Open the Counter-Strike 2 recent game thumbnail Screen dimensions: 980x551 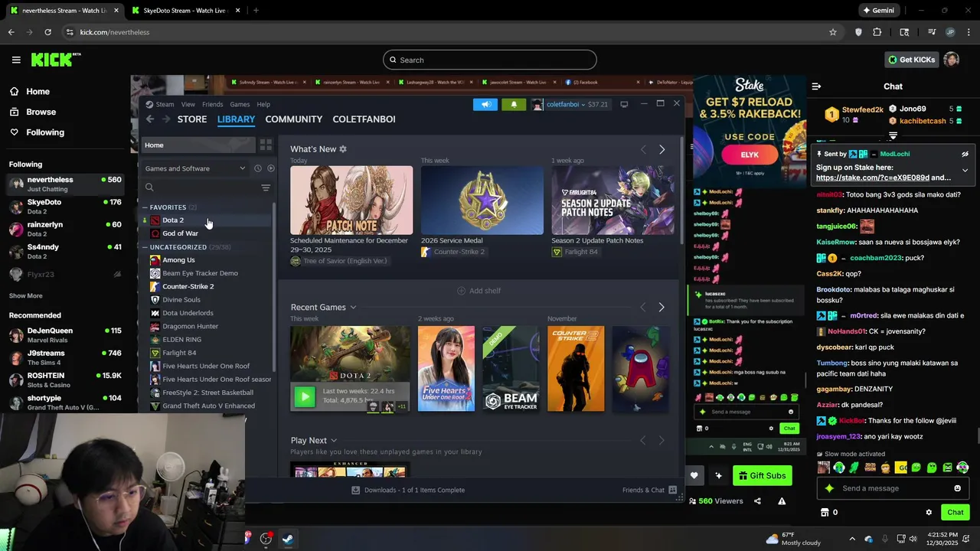pyautogui.click(x=576, y=369)
